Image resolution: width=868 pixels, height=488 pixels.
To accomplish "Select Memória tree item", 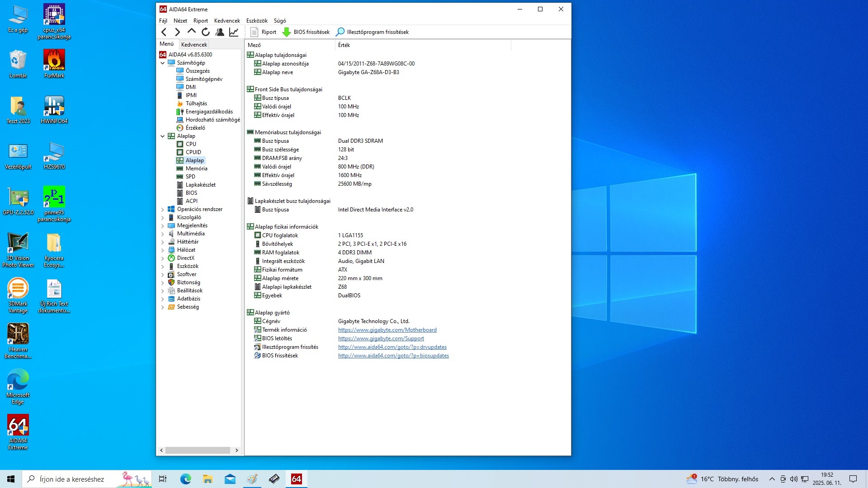I will 196,169.
